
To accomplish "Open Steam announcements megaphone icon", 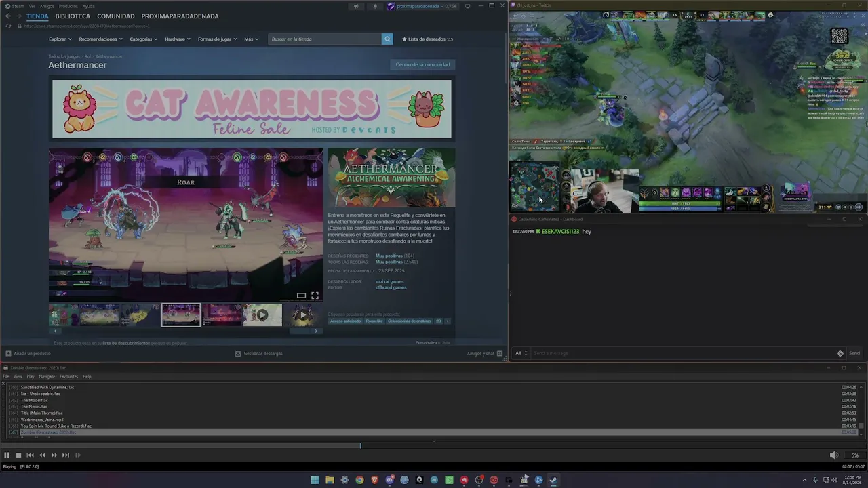I will pyautogui.click(x=356, y=6).
